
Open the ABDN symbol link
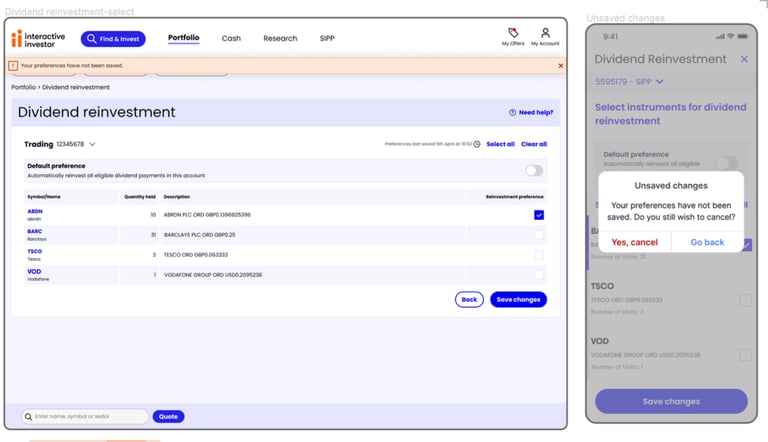point(35,211)
